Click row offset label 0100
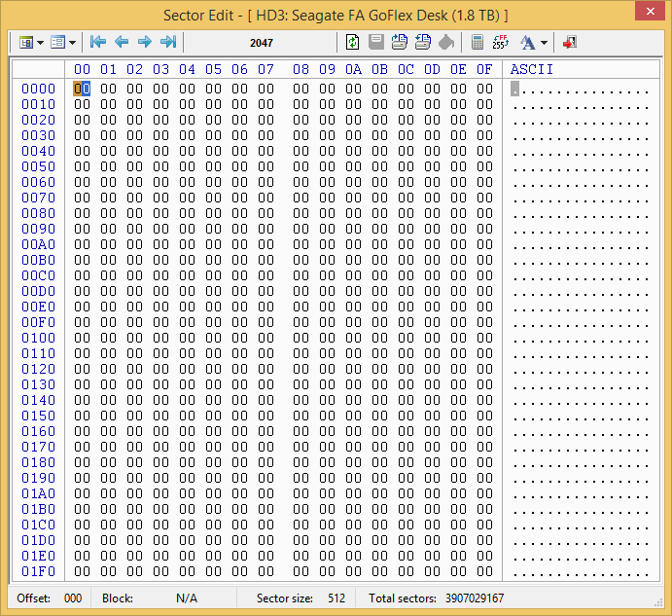Image resolution: width=672 pixels, height=616 pixels. pos(38,338)
